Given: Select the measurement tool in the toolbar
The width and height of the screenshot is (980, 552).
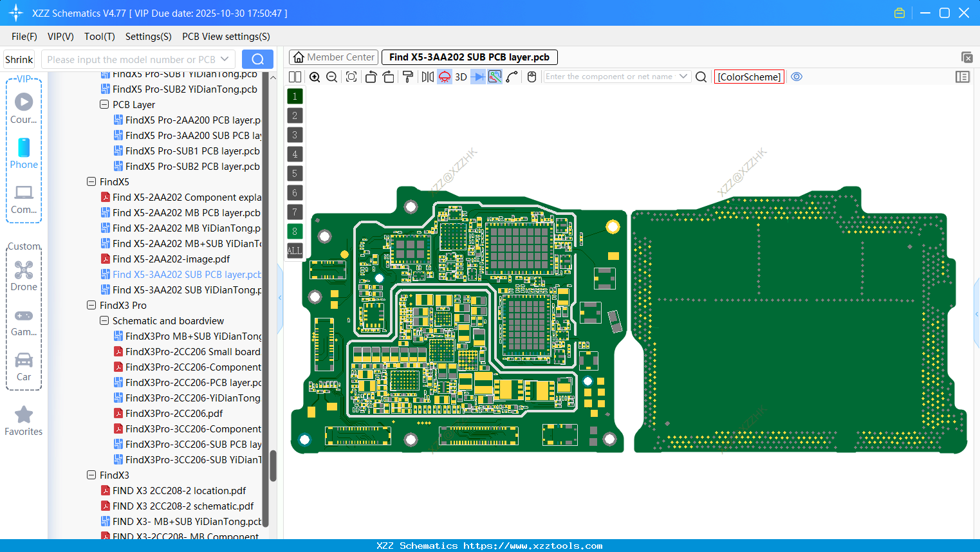Looking at the screenshot, I should pos(495,77).
